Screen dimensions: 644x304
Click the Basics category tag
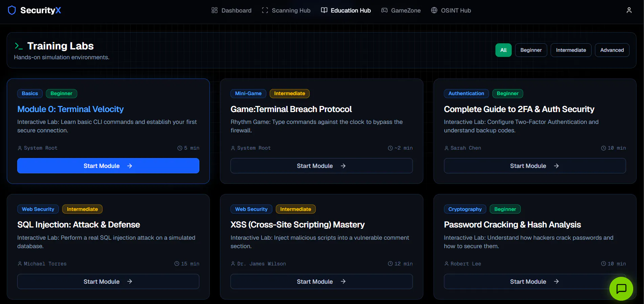click(30, 93)
